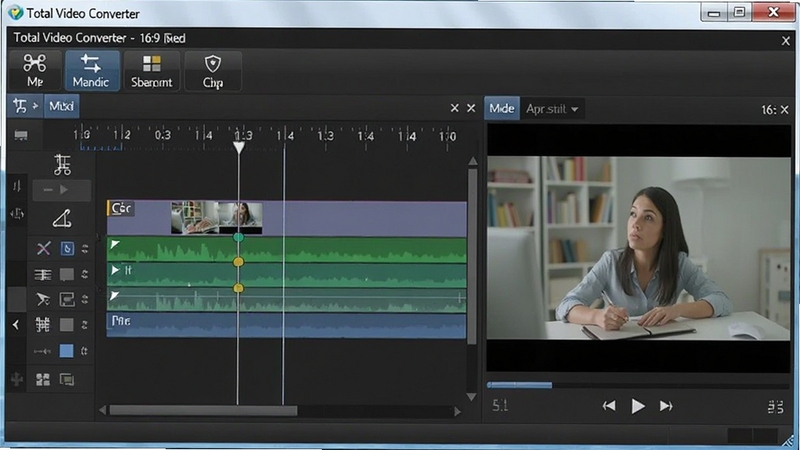This screenshot has width=800, height=450.
Task: Close the preview panel with its X
Action: (785, 110)
